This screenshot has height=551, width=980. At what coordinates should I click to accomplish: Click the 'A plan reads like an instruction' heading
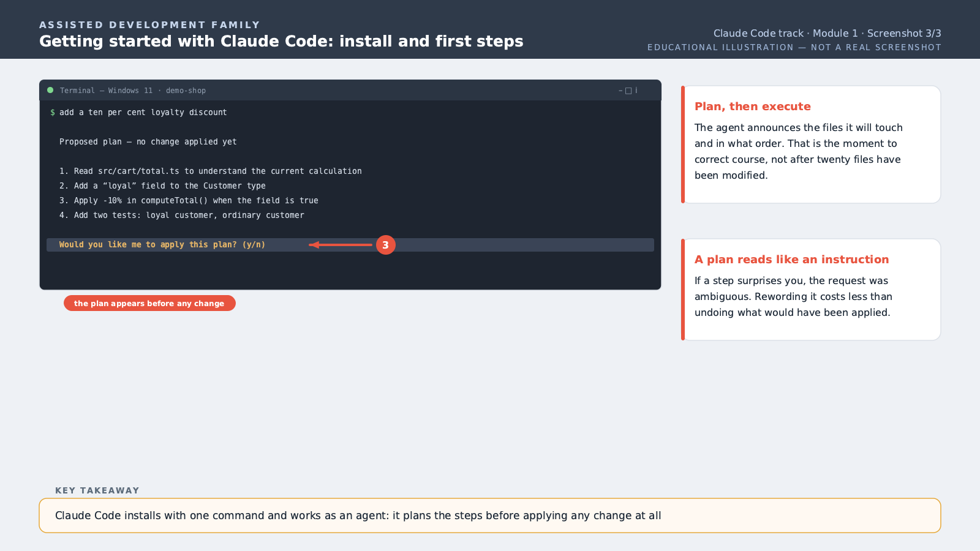click(791, 260)
